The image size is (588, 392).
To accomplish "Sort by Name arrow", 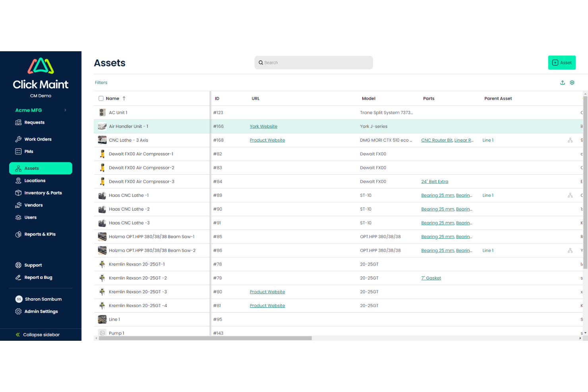I will tap(124, 98).
